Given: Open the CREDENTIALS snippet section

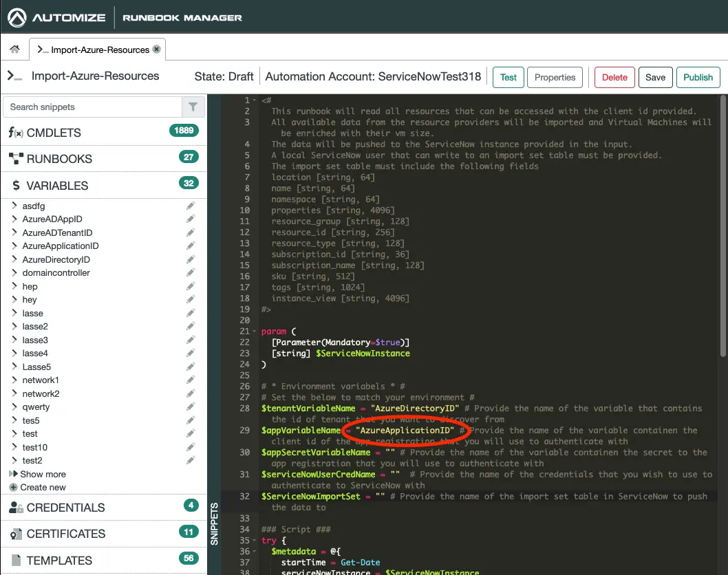Looking at the screenshot, I should [x=104, y=507].
